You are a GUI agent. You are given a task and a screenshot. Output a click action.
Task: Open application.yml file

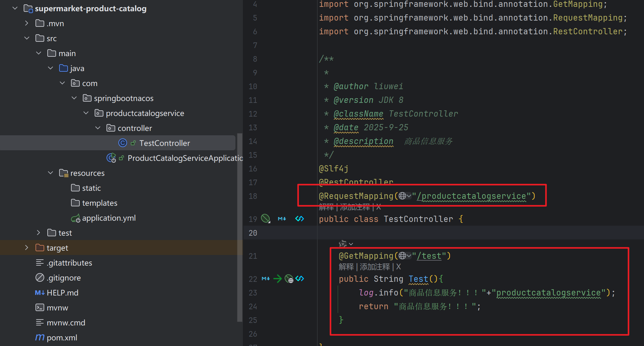click(109, 218)
